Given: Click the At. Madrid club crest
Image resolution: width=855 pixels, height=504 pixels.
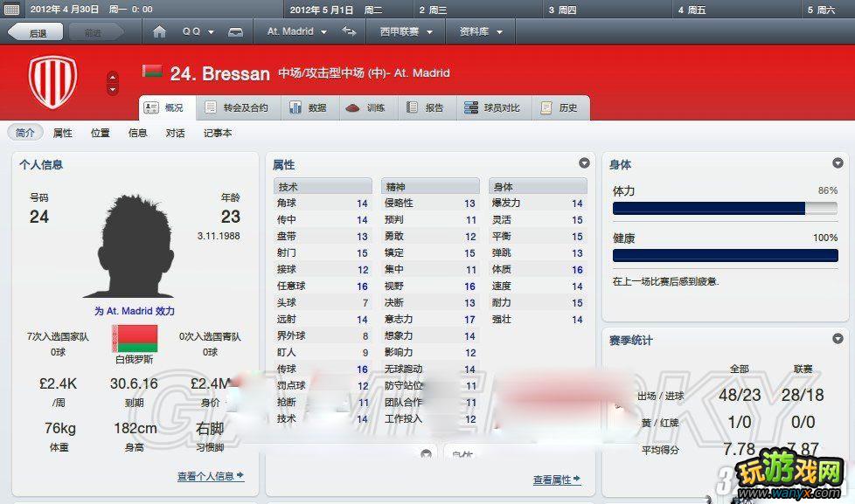Looking at the screenshot, I should click(53, 81).
